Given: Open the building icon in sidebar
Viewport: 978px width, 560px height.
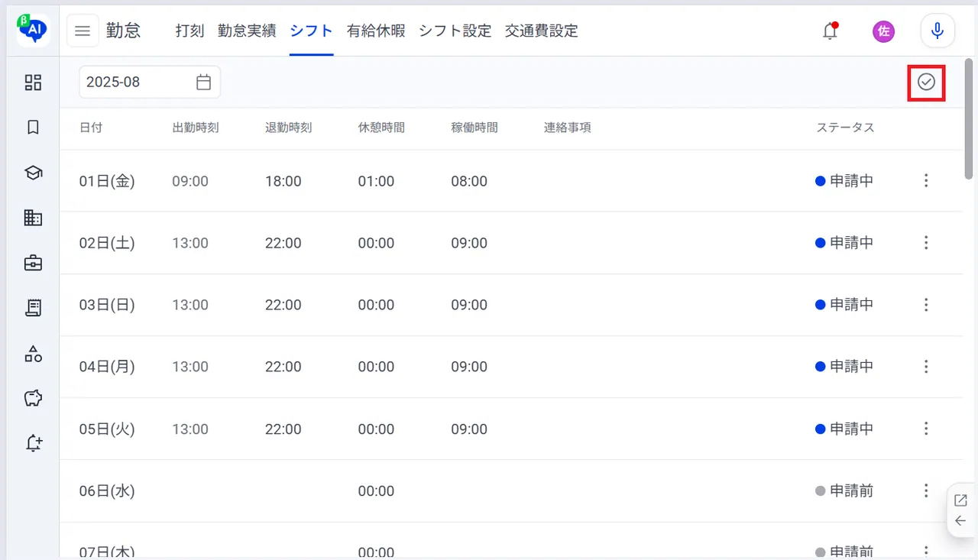Looking at the screenshot, I should pyautogui.click(x=33, y=218).
